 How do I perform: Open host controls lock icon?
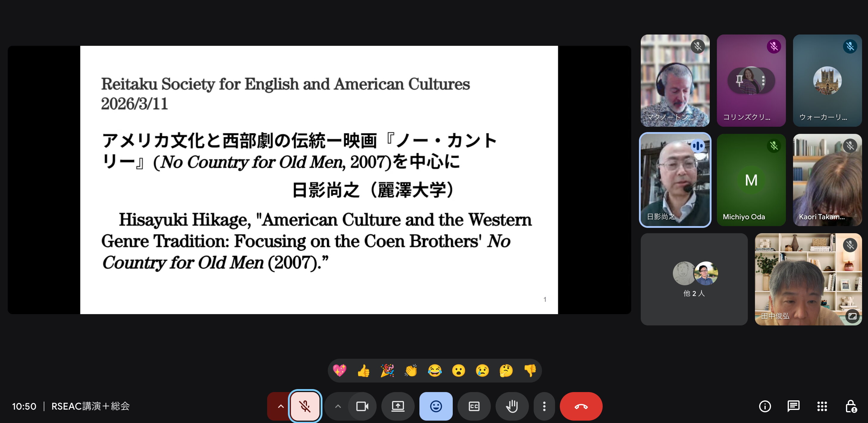click(850, 406)
